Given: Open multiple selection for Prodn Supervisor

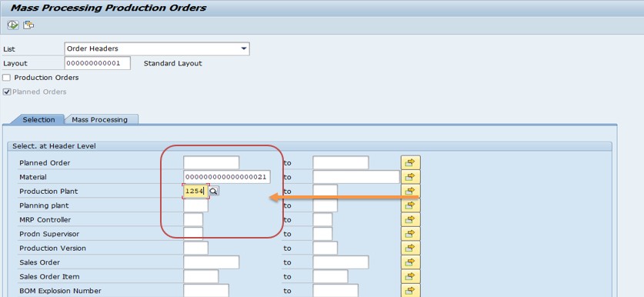Looking at the screenshot, I should (x=410, y=234).
